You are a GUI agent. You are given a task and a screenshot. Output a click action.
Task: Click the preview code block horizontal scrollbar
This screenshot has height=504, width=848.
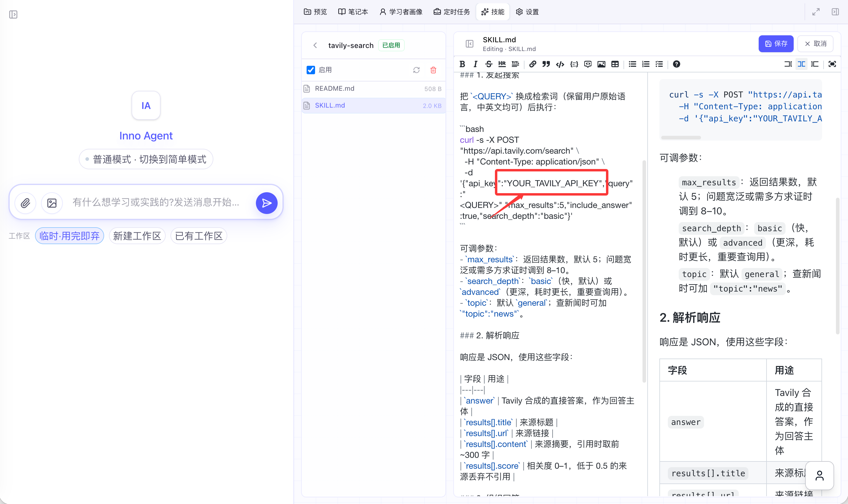pyautogui.click(x=681, y=138)
